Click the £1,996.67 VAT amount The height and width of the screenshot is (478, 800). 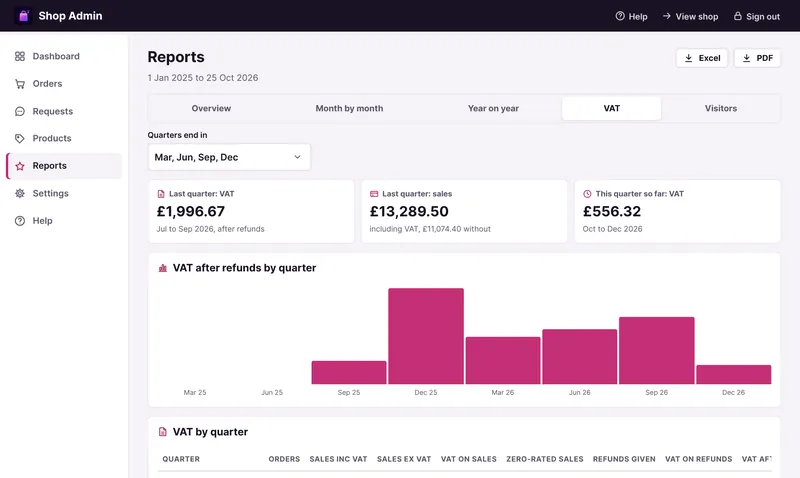(x=191, y=211)
